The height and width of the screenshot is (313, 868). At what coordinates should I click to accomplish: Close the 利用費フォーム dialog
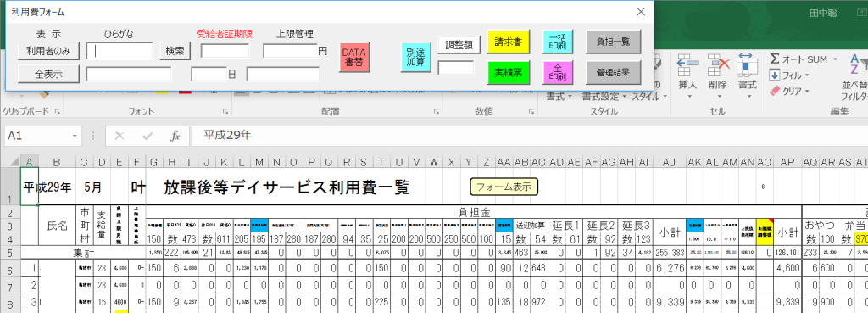point(641,12)
